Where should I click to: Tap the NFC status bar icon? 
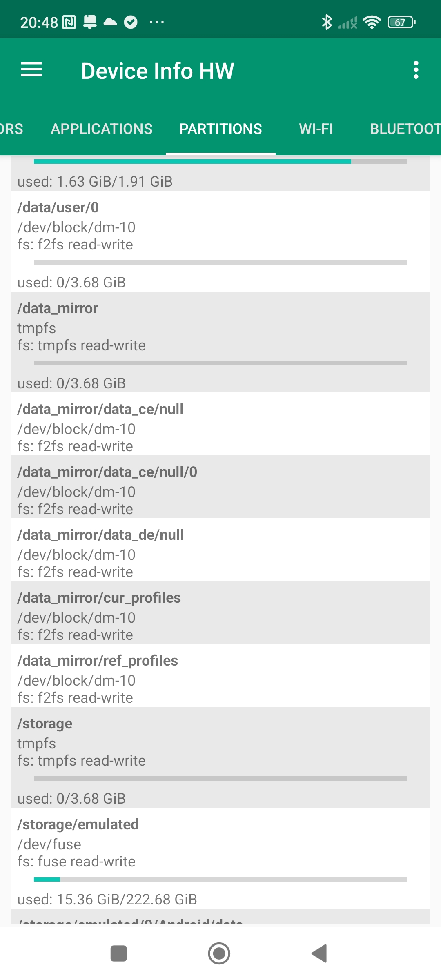pyautogui.click(x=69, y=22)
